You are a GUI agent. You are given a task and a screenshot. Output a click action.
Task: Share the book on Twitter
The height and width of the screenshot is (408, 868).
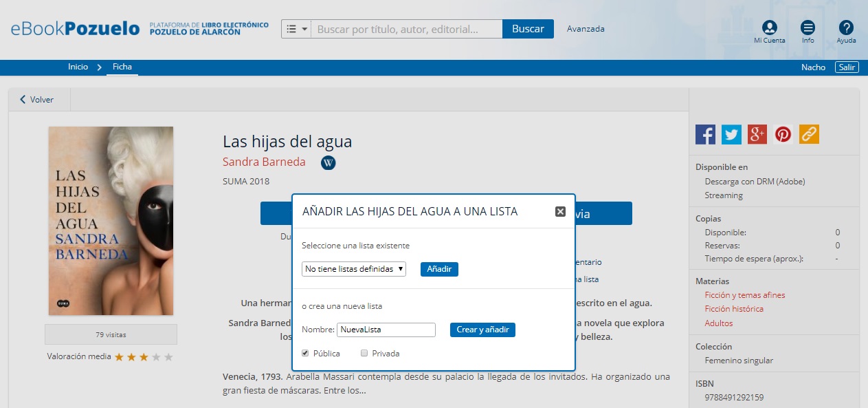(731, 134)
